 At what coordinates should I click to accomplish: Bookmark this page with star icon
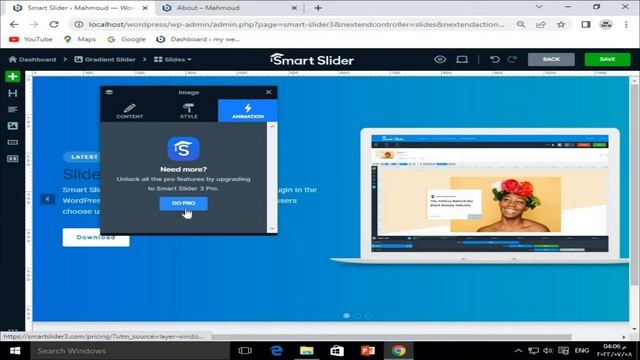click(561, 24)
